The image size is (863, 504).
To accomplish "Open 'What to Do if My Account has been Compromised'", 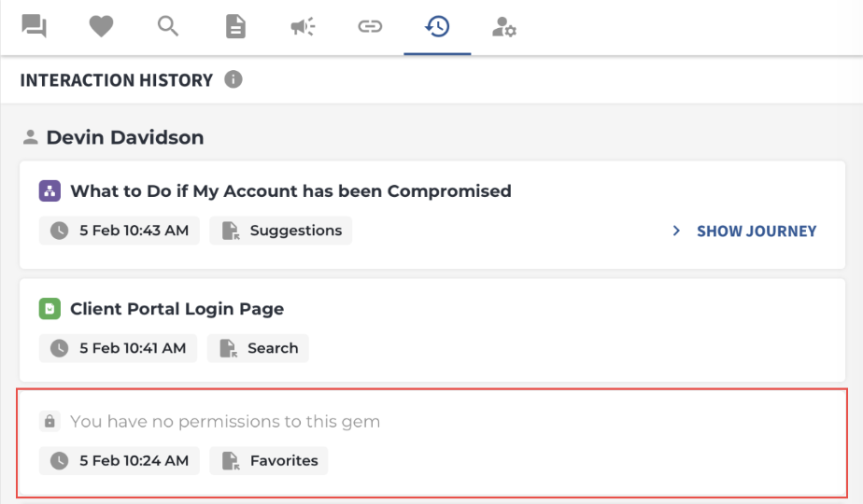I will point(290,191).
